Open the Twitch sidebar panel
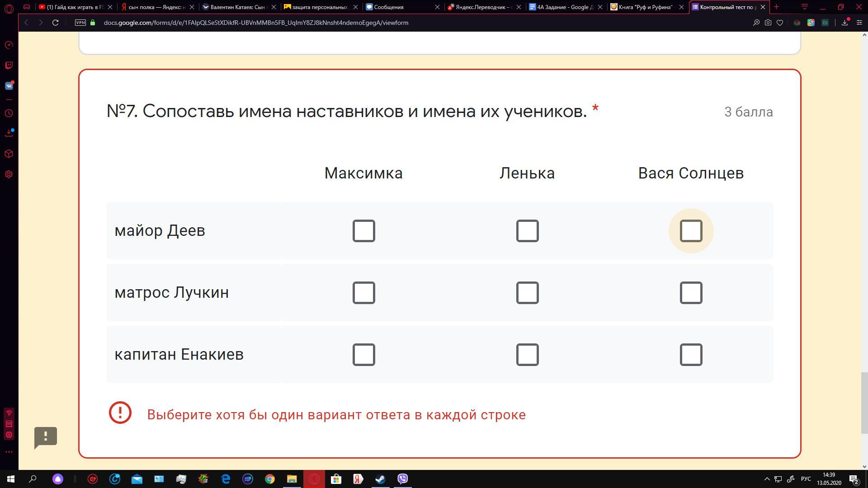This screenshot has width=868, height=488. click(x=9, y=66)
